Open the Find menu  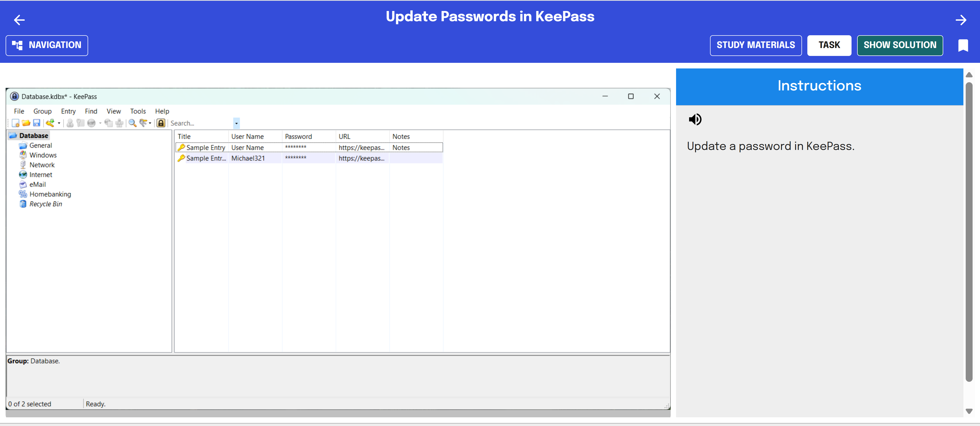(x=91, y=111)
